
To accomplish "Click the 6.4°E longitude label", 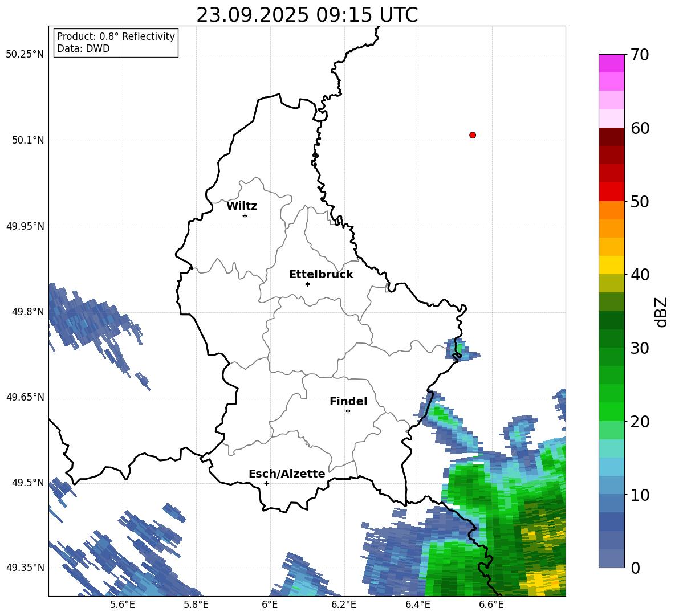I will [417, 605].
